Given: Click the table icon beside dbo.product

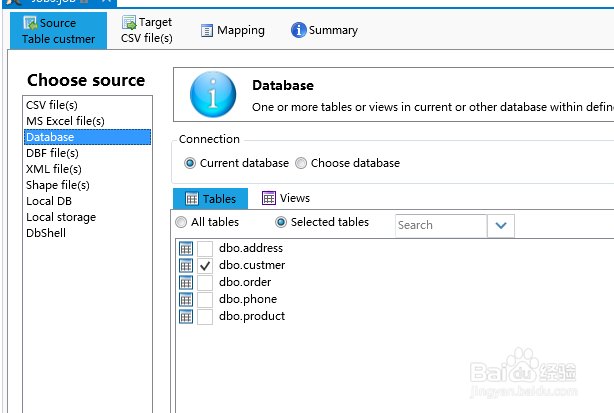Looking at the screenshot, I should coord(185,317).
